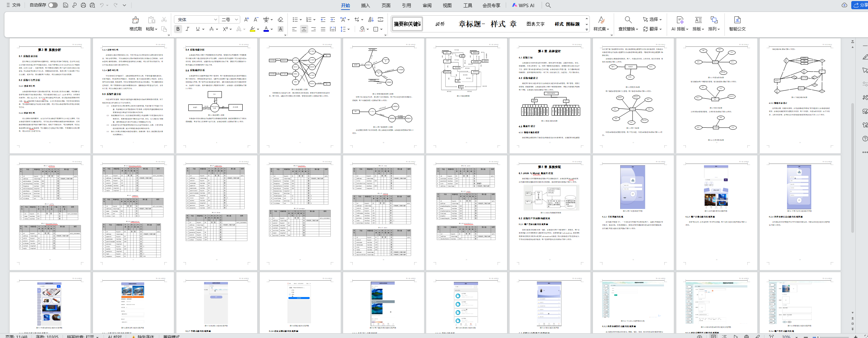The width and height of the screenshot is (868, 338).
Task: Toggle Bold formatting
Action: pos(178,29)
